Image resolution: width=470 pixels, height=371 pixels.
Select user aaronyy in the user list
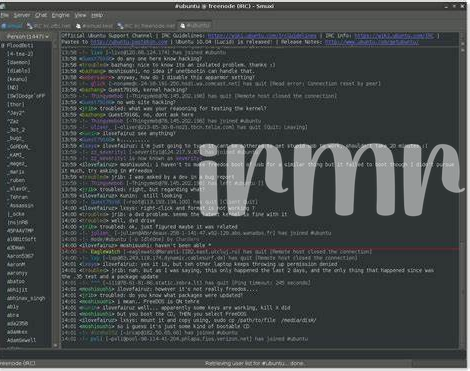pyautogui.click(x=17, y=273)
